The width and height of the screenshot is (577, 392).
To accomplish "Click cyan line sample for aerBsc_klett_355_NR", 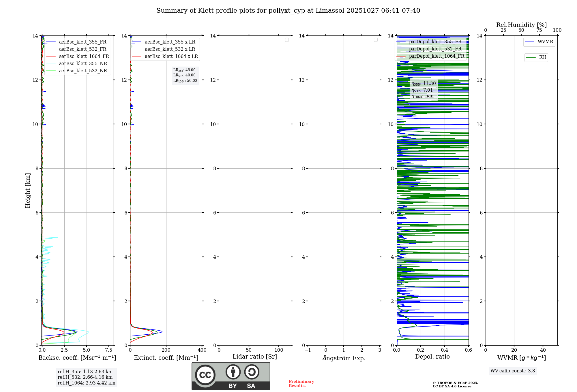I will tap(51, 64).
